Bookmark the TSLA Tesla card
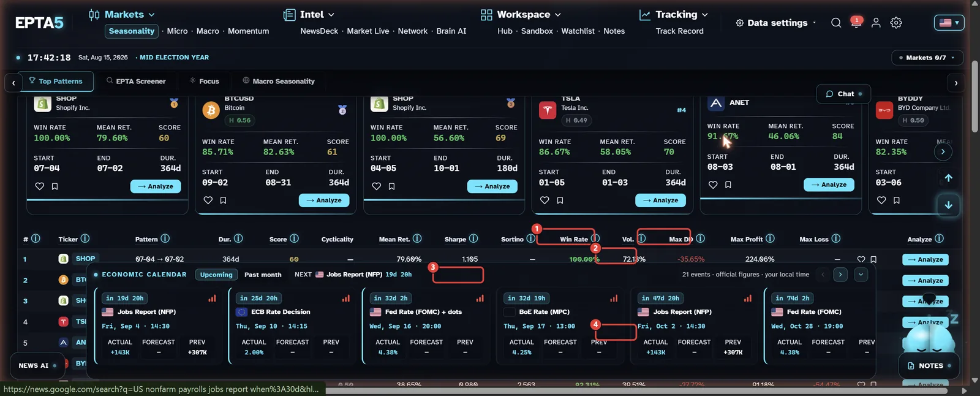This screenshot has width=980, height=396. tap(560, 200)
